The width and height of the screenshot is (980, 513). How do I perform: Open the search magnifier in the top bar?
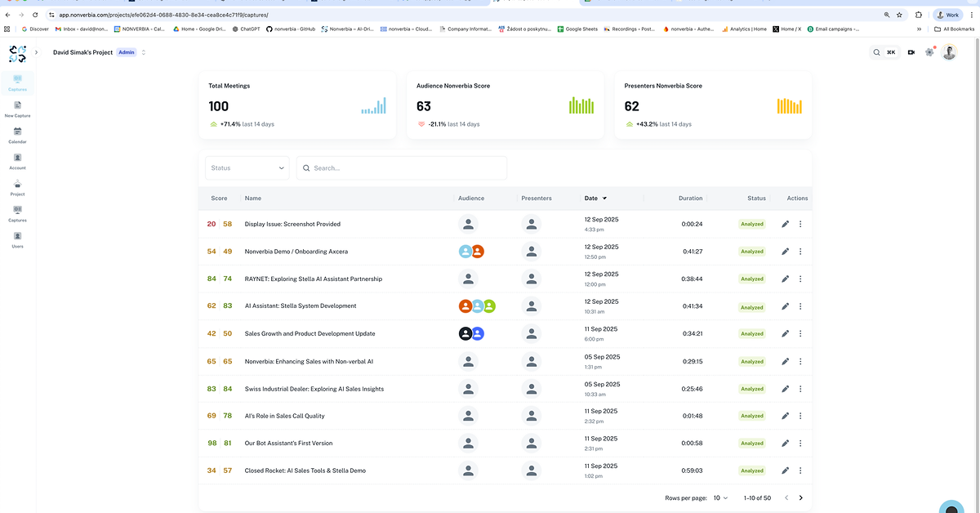click(x=875, y=52)
